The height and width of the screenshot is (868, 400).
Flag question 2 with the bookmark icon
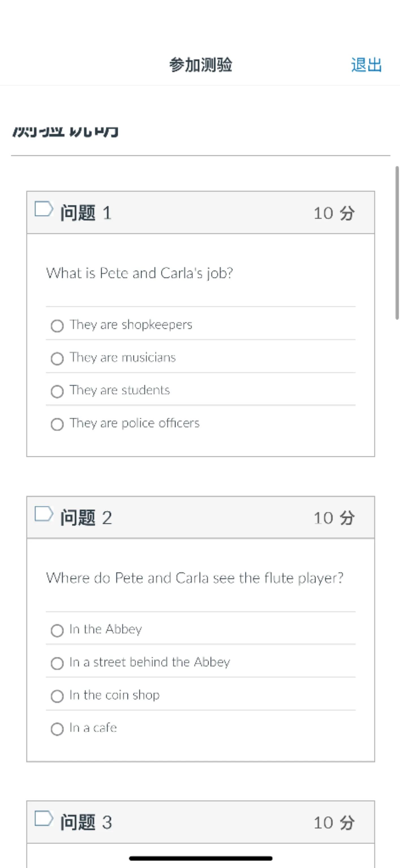(44, 514)
